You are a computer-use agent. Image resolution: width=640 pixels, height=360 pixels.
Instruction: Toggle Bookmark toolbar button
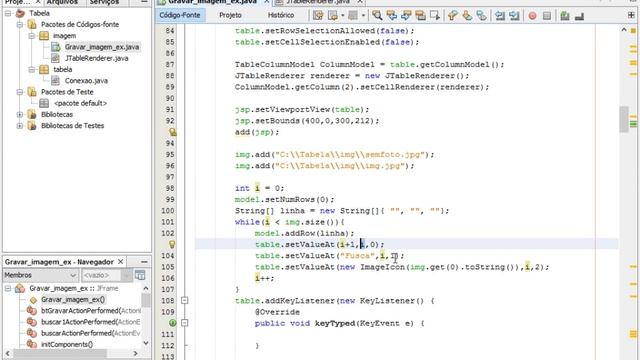481,16
